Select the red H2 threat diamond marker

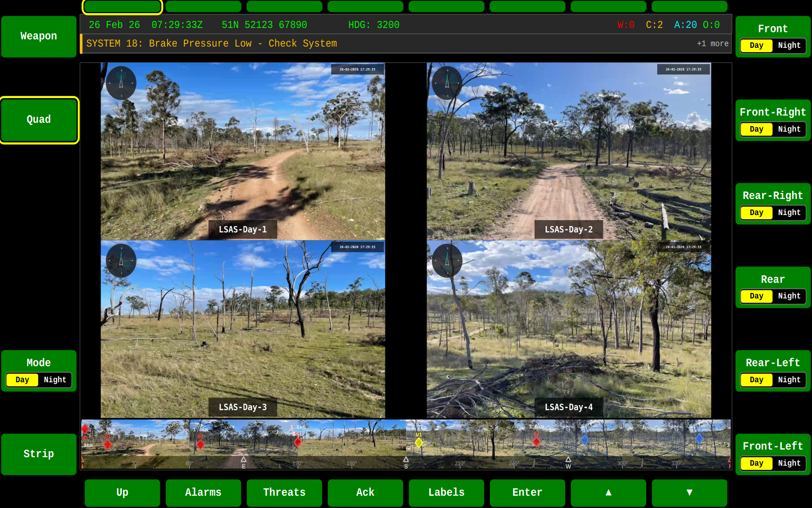click(200, 444)
